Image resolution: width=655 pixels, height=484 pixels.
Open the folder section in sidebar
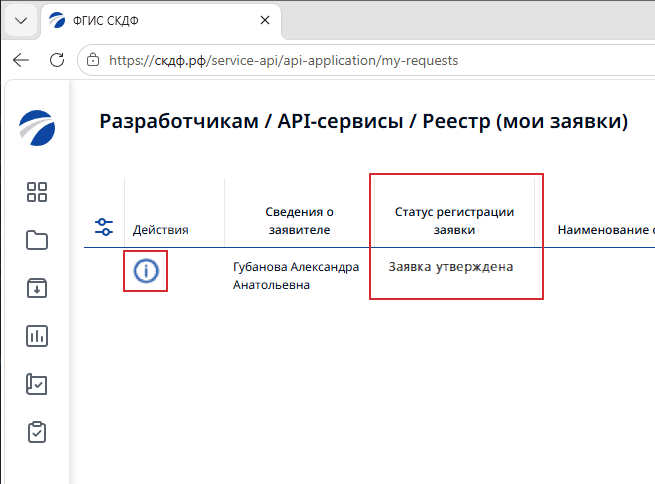37,240
